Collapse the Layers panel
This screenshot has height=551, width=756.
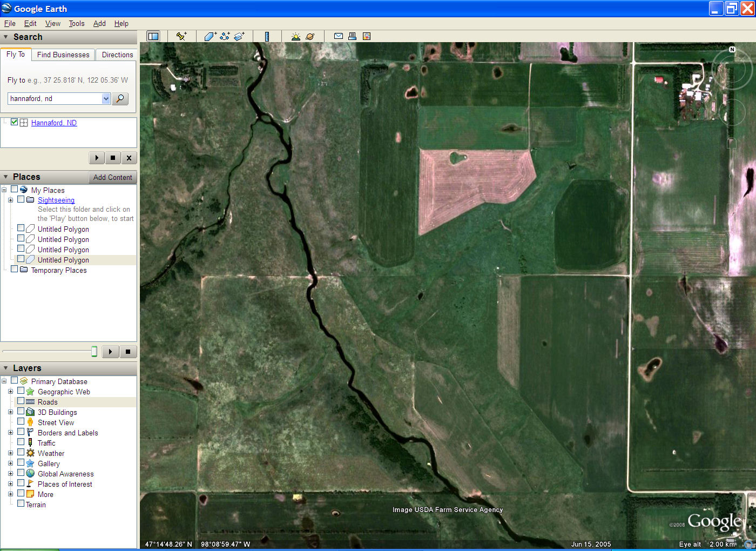[x=6, y=368]
